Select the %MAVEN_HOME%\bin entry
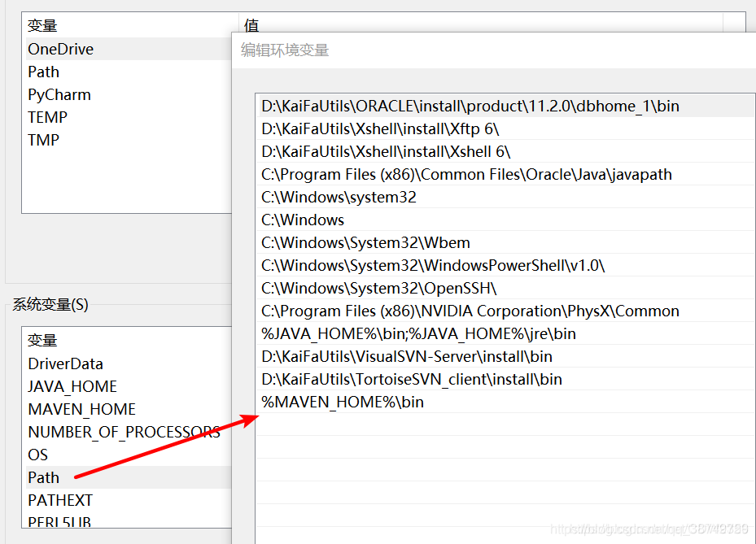 (505, 402)
